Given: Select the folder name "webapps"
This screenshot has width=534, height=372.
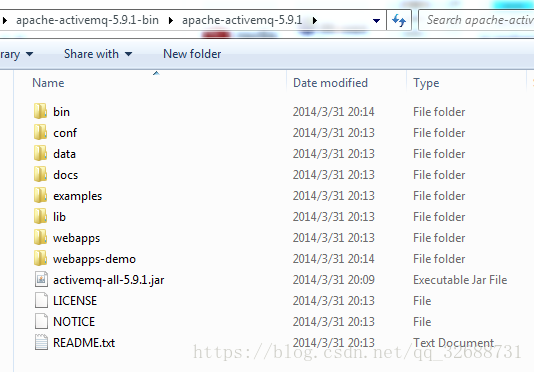Looking at the screenshot, I should click(76, 238).
